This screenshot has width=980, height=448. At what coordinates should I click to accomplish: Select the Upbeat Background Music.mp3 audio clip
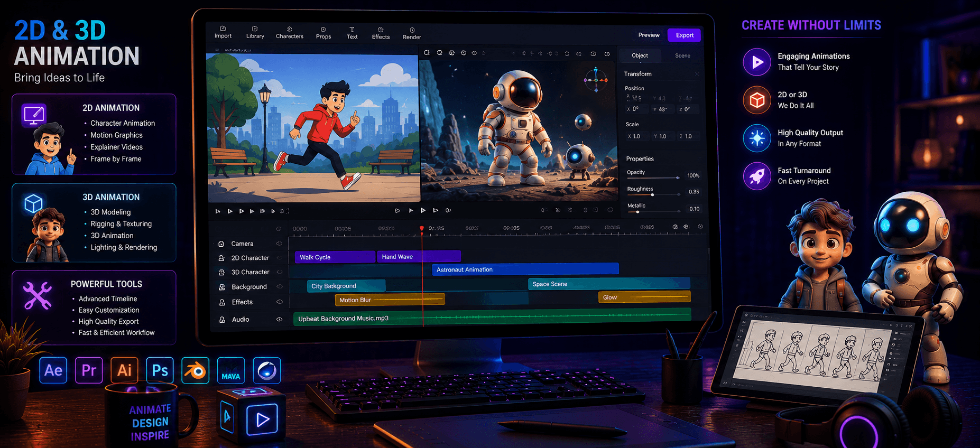pos(492,318)
